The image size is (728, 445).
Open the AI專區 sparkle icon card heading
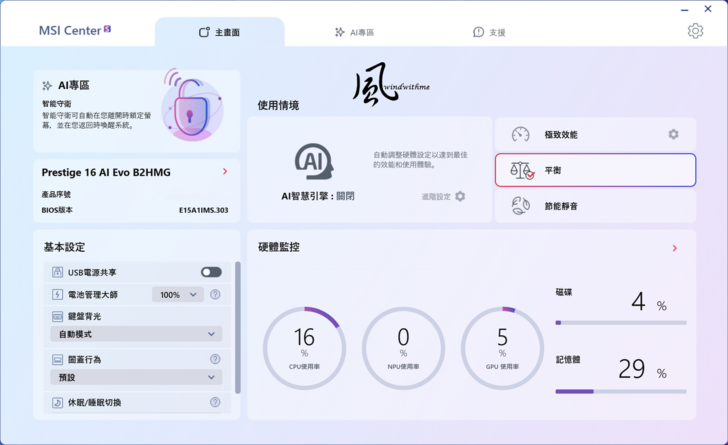pos(66,85)
